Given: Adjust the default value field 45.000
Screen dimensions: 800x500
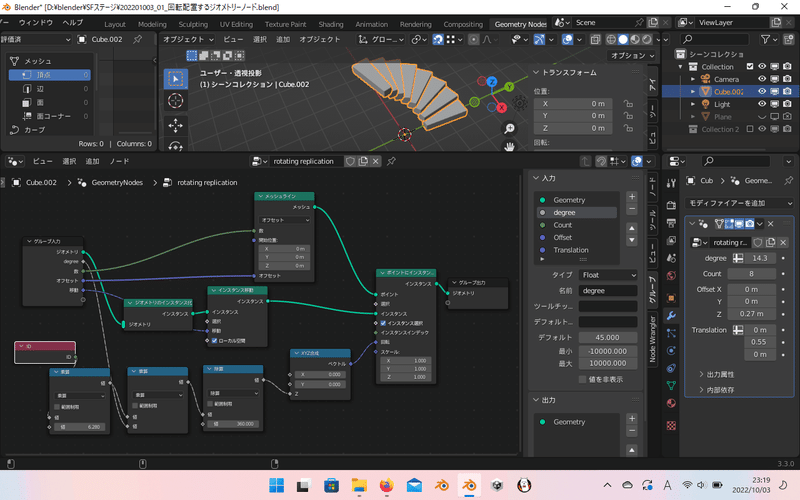Looking at the screenshot, I should coord(607,337).
